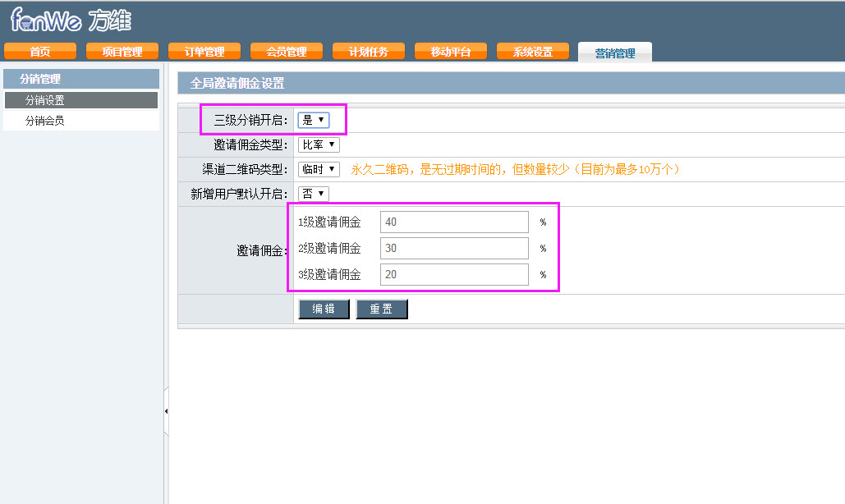This screenshot has width=845, height=504.
Task: Open the 系统设置 tab
Action: click(x=533, y=52)
